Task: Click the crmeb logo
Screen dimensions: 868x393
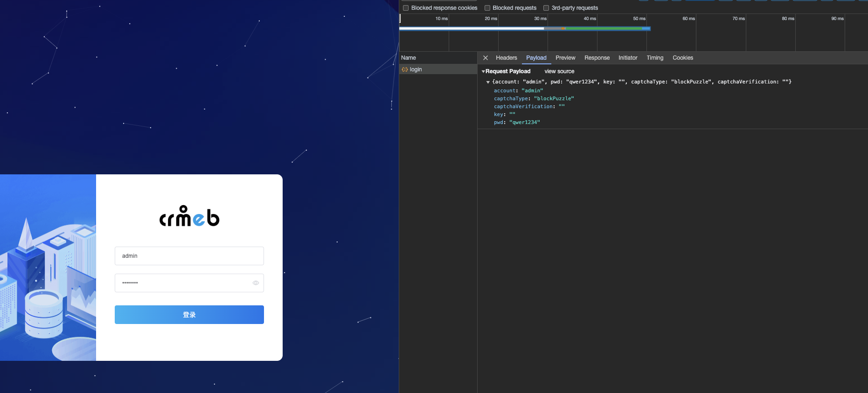Action: tap(189, 216)
